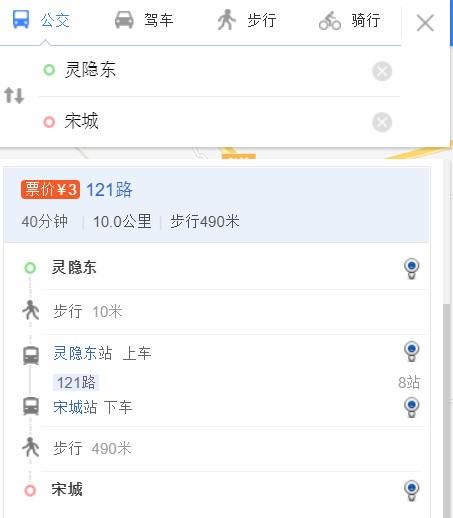The image size is (453, 518).
Task: Click the route list vertical scrollbar
Action: [x=446, y=410]
